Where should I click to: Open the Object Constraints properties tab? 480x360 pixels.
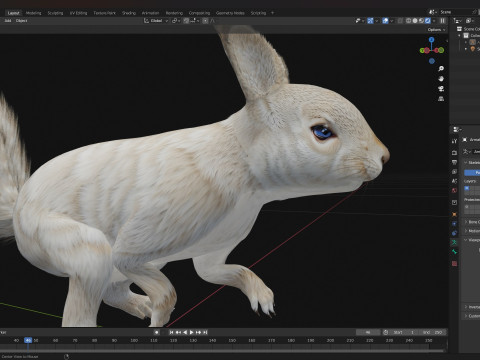454,233
